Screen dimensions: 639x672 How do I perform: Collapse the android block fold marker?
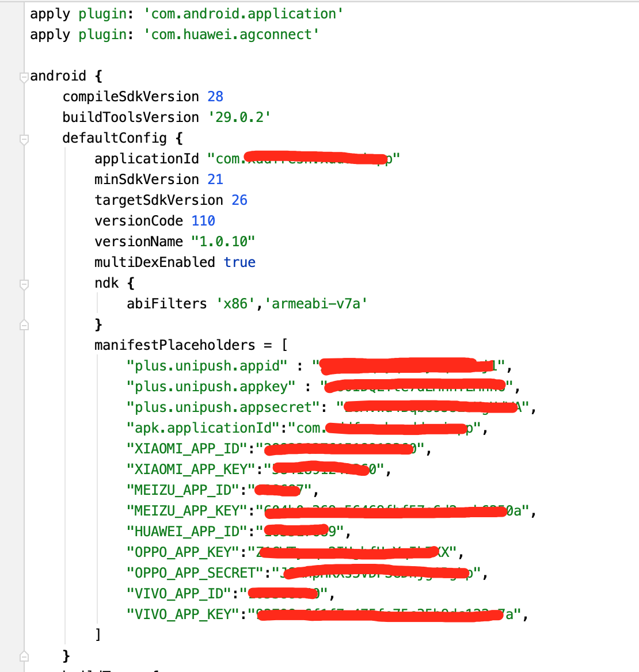(x=24, y=77)
